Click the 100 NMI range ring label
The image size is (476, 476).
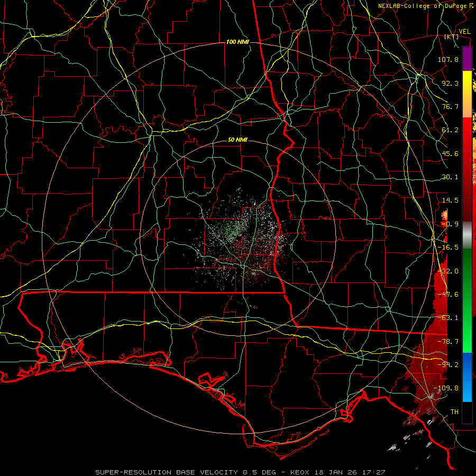[237, 42]
